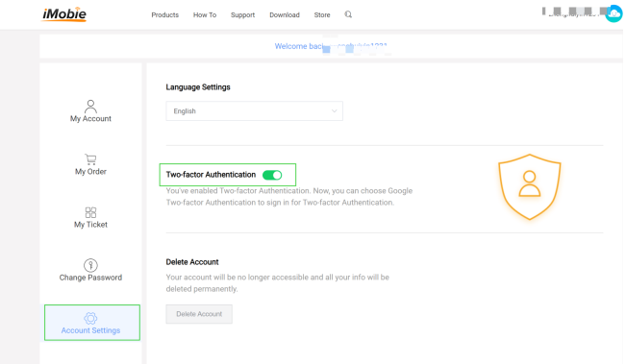Viewport: 626px width, 364px height.
Task: Expand language list via chevron arrow
Action: (x=335, y=110)
